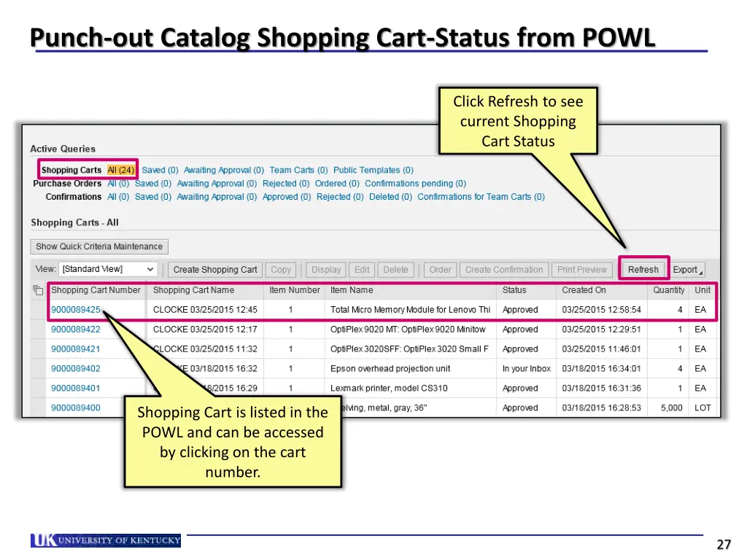747x560 pixels.
Task: Open Confirmations Deleted (0) query
Action: click(391, 197)
